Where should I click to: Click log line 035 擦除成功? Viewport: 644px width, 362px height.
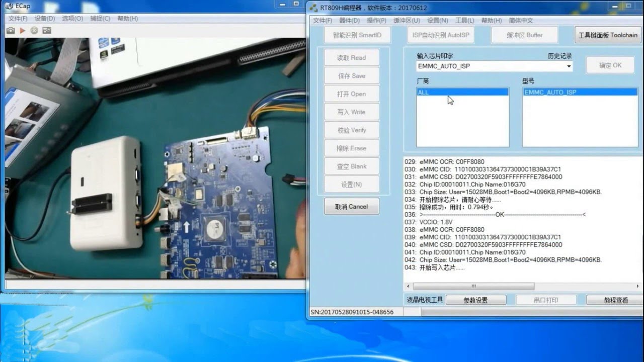click(449, 207)
